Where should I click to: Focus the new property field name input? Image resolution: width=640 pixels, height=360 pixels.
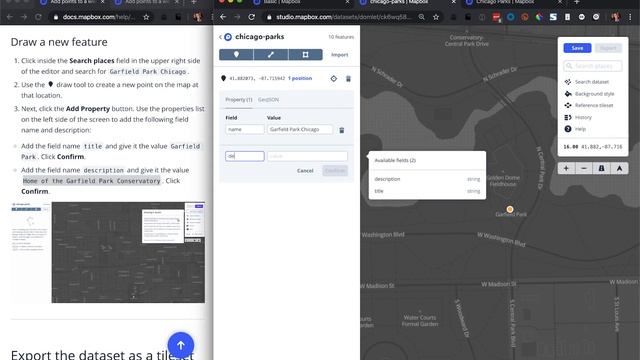pyautogui.click(x=244, y=156)
